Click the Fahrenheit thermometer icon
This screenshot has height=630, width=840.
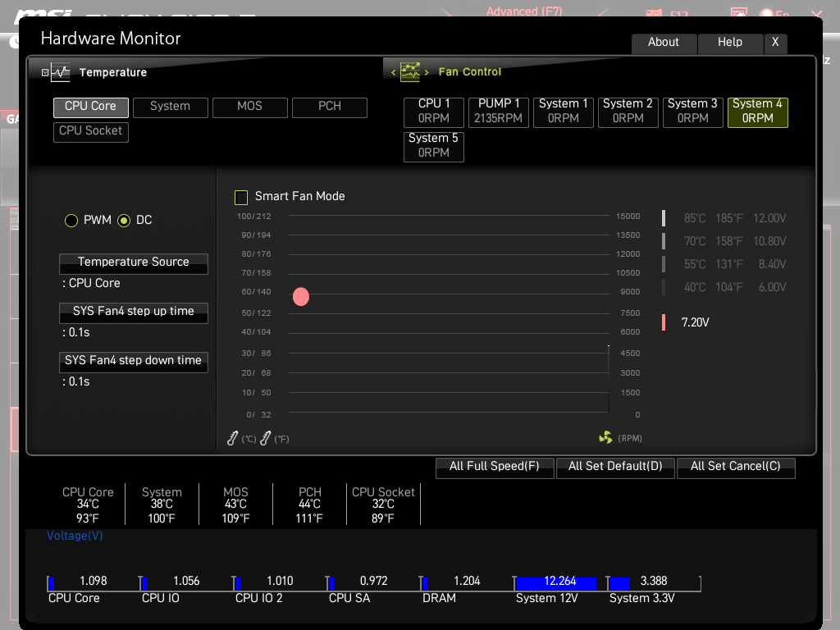click(265, 438)
